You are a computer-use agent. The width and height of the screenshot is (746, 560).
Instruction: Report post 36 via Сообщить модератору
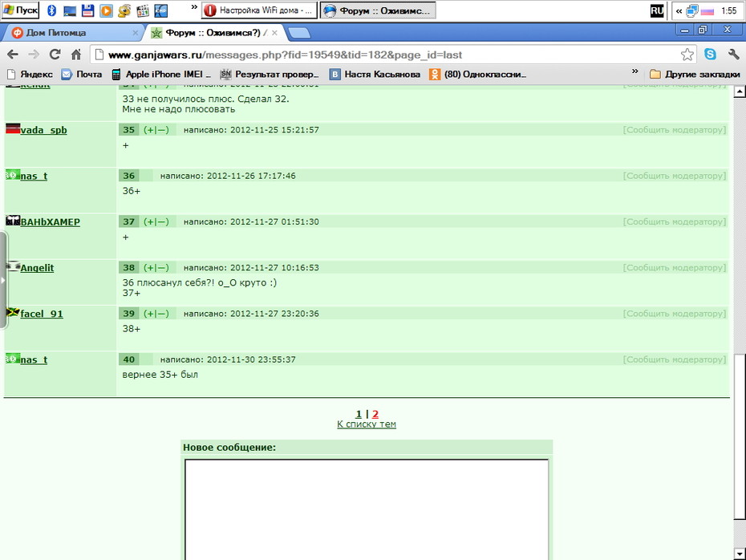tap(675, 176)
